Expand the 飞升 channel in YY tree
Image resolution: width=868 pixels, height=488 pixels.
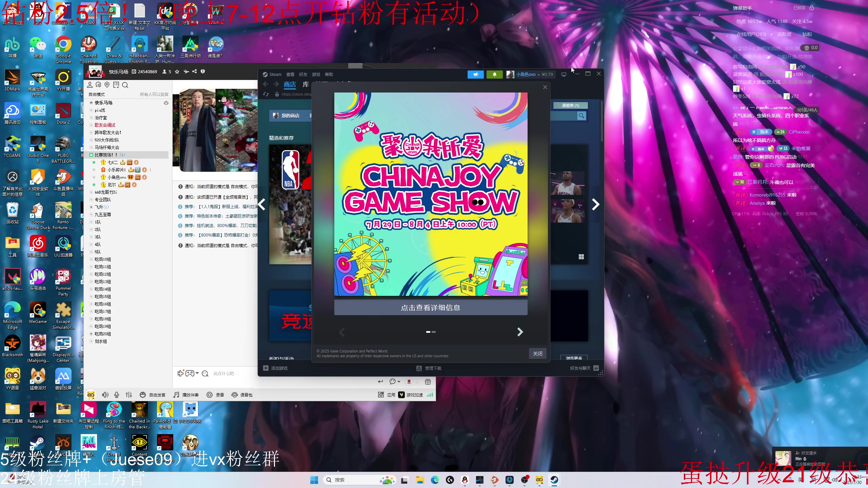tap(91, 207)
